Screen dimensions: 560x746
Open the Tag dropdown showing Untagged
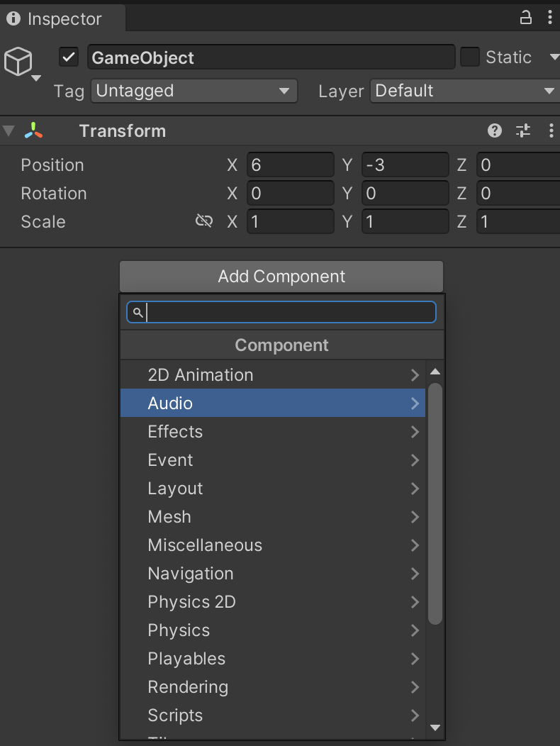[x=194, y=91]
